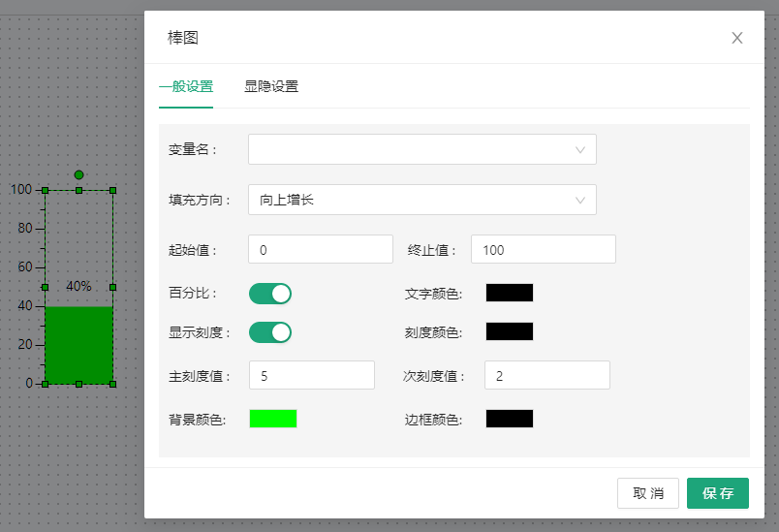The image size is (779, 532).
Task: Close the 棒图 dialog with X icon
Action: click(x=736, y=38)
